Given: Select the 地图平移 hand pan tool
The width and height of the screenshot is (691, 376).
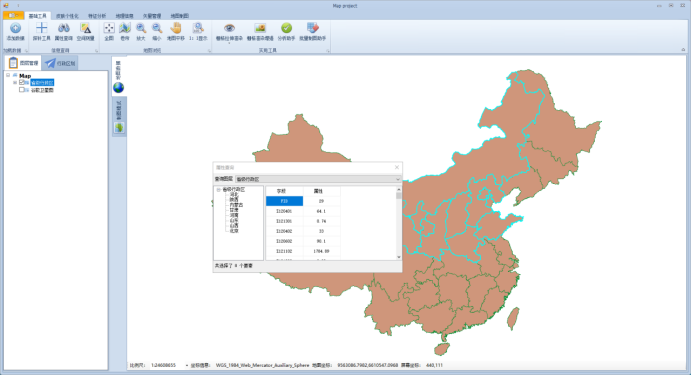Looking at the screenshot, I should (x=176, y=28).
